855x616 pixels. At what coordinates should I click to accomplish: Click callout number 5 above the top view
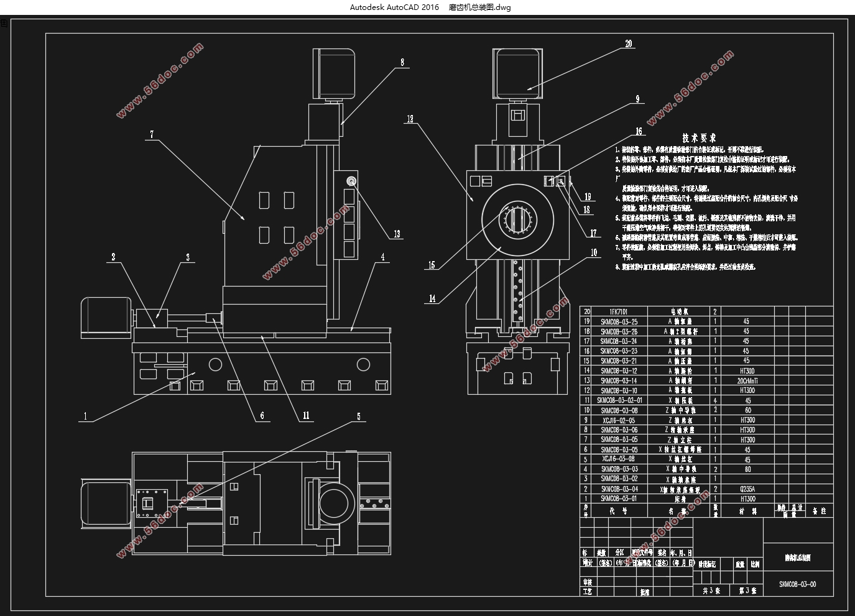click(359, 416)
